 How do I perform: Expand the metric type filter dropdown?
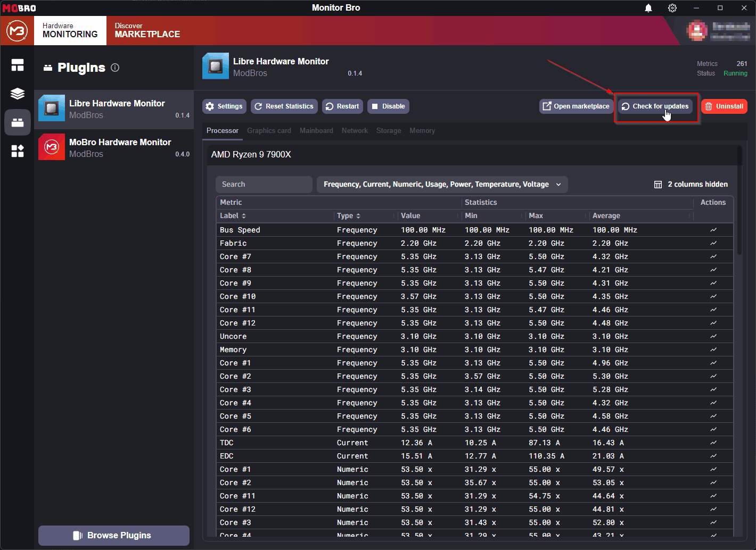pyautogui.click(x=442, y=184)
